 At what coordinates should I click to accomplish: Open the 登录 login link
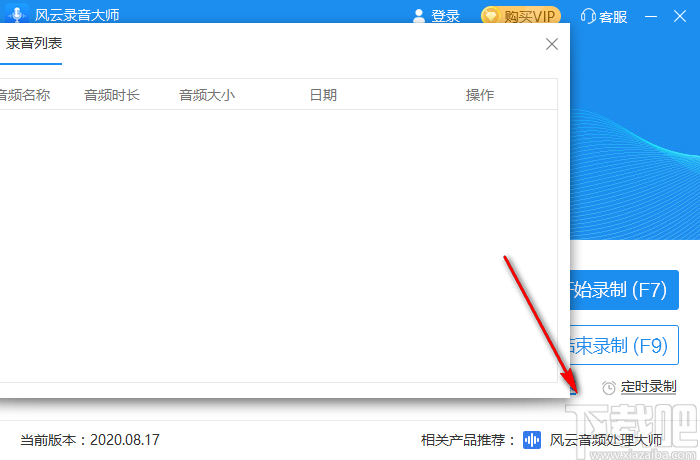[x=446, y=17]
